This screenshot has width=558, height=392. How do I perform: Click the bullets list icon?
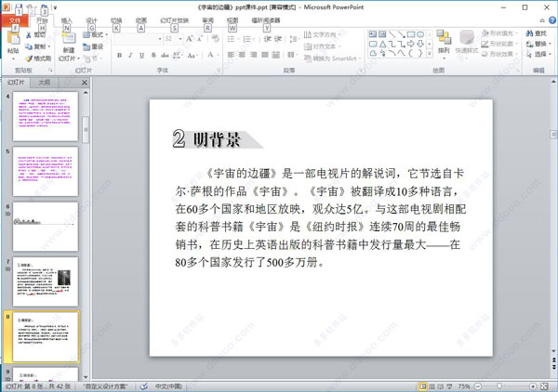[x=232, y=39]
